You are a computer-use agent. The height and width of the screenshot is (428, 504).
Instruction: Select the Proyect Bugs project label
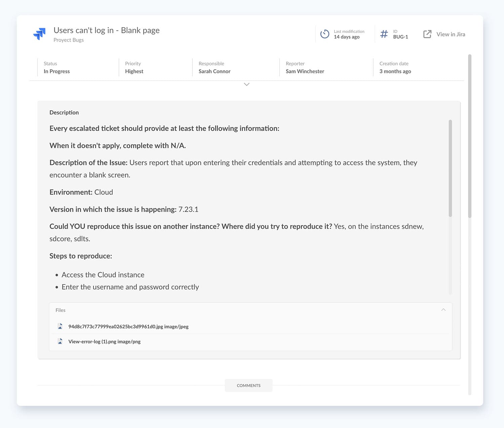point(69,40)
